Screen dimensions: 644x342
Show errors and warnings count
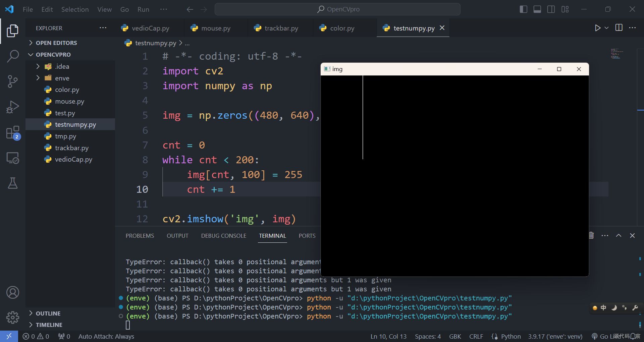point(36,336)
